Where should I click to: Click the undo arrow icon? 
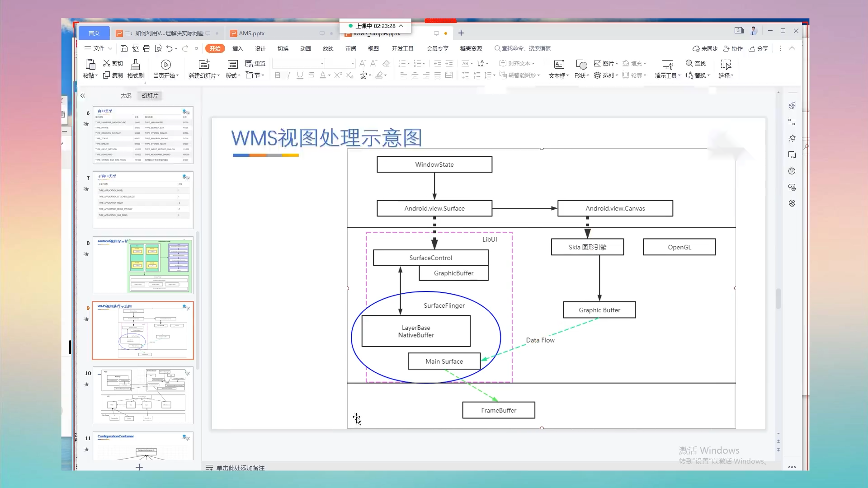169,48
